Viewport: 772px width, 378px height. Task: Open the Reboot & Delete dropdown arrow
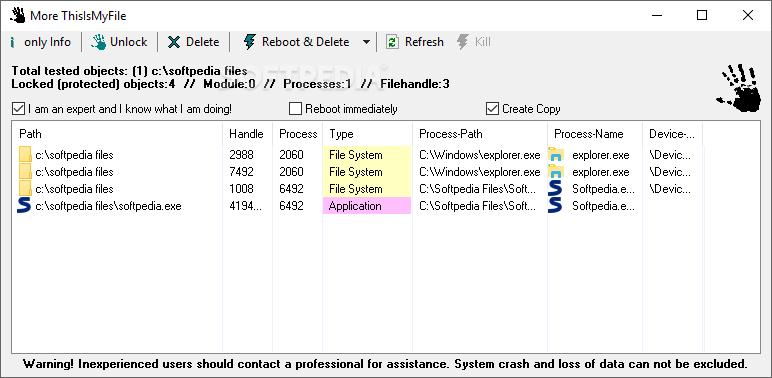tap(366, 42)
